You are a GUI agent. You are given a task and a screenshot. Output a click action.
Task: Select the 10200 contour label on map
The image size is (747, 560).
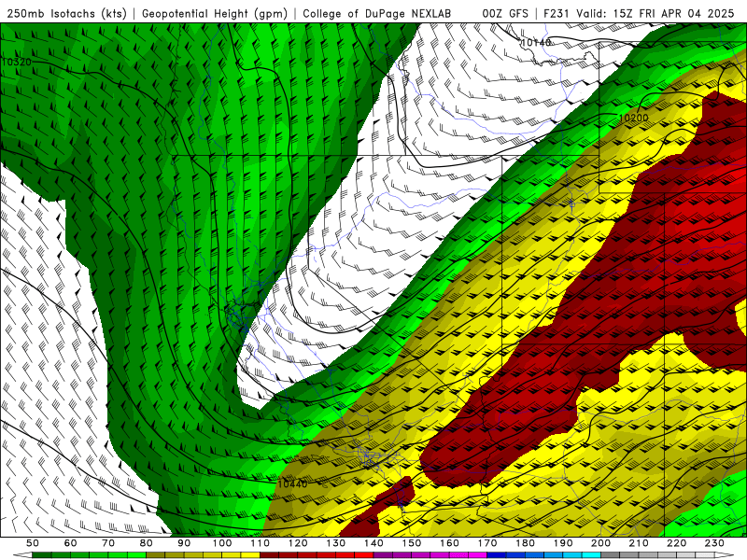[634, 118]
